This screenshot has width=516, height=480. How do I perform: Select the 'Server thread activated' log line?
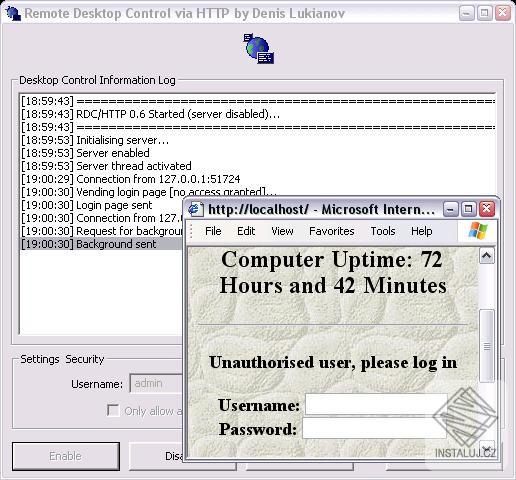pyautogui.click(x=106, y=166)
